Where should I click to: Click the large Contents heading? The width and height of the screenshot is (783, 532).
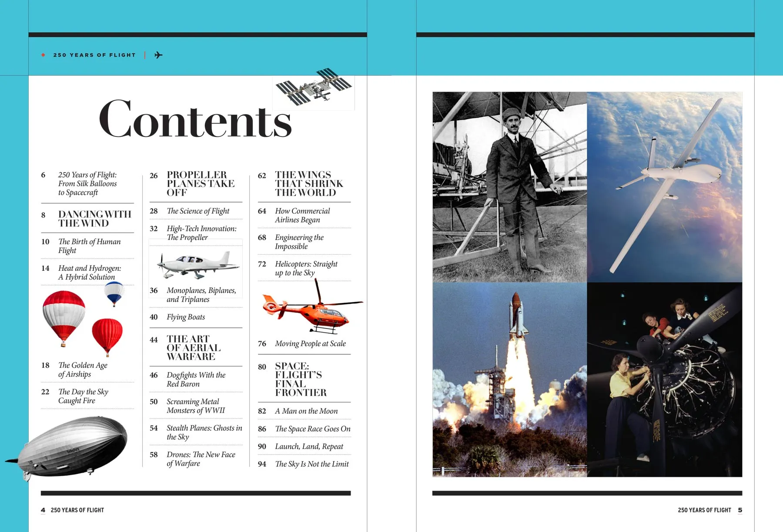click(x=195, y=119)
